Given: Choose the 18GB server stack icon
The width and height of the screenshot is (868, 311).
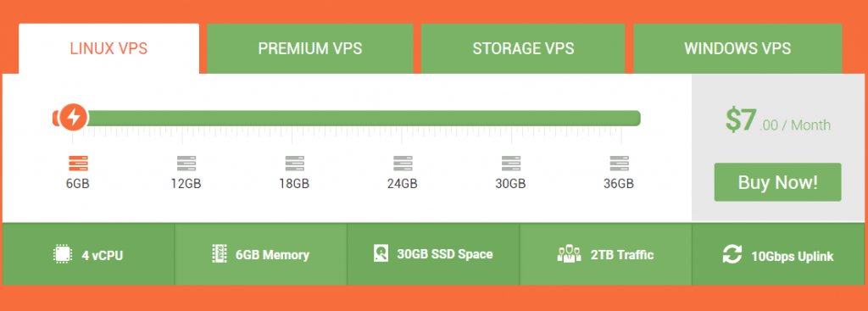Looking at the screenshot, I should click(294, 164).
